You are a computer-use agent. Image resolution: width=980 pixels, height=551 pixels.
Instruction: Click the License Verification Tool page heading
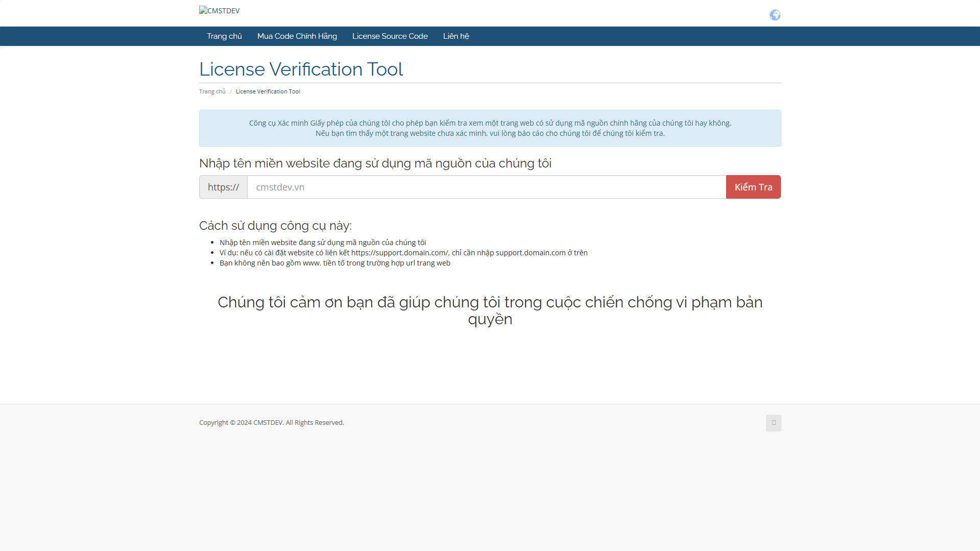[301, 69]
